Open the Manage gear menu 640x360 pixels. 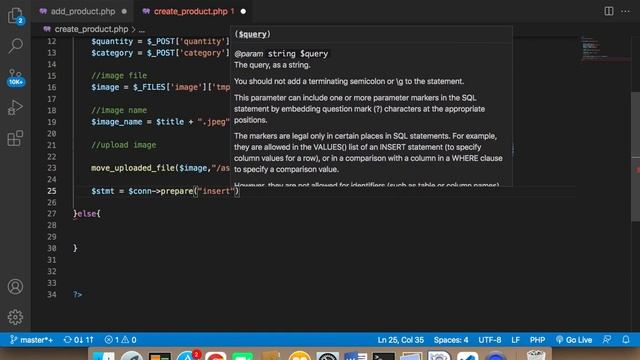tap(15, 317)
